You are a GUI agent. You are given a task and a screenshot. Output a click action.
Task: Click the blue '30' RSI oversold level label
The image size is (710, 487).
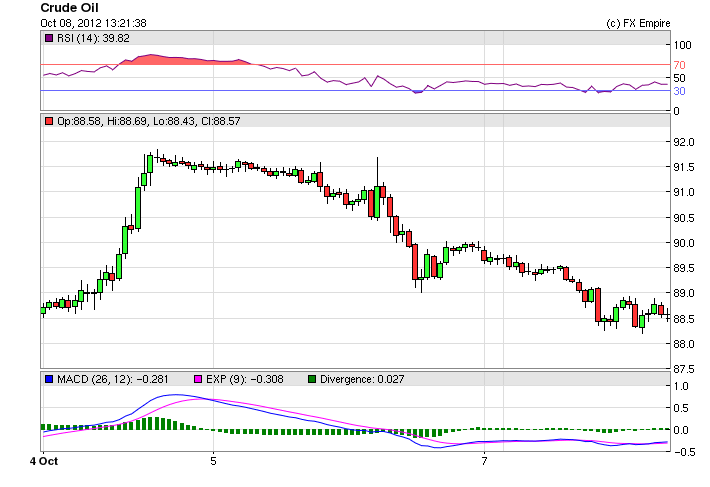679,91
